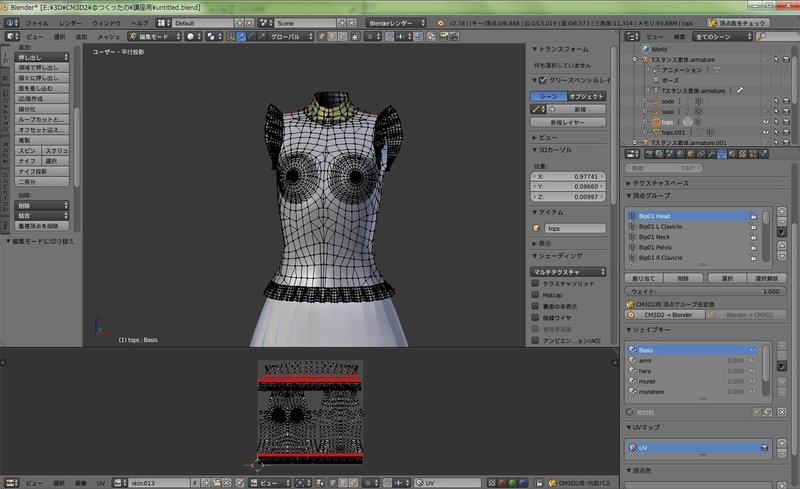Open the メッシュ menu in 3D view header

[108, 37]
